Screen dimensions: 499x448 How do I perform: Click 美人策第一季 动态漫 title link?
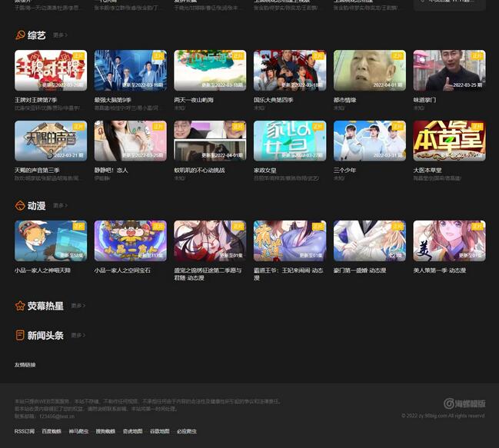440,270
